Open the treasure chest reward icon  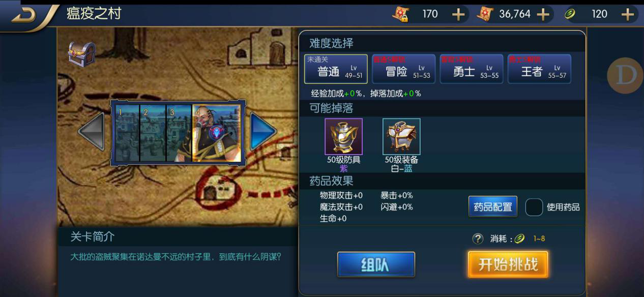point(82,54)
